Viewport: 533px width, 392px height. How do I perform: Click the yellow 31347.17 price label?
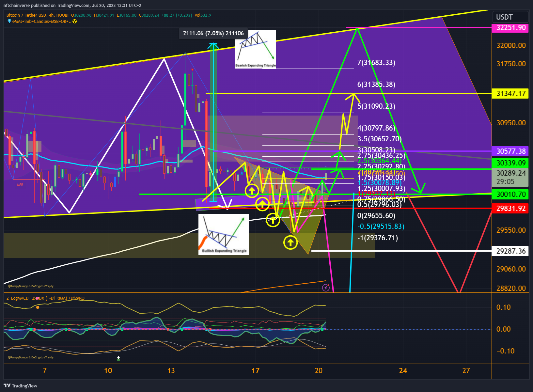[510, 94]
